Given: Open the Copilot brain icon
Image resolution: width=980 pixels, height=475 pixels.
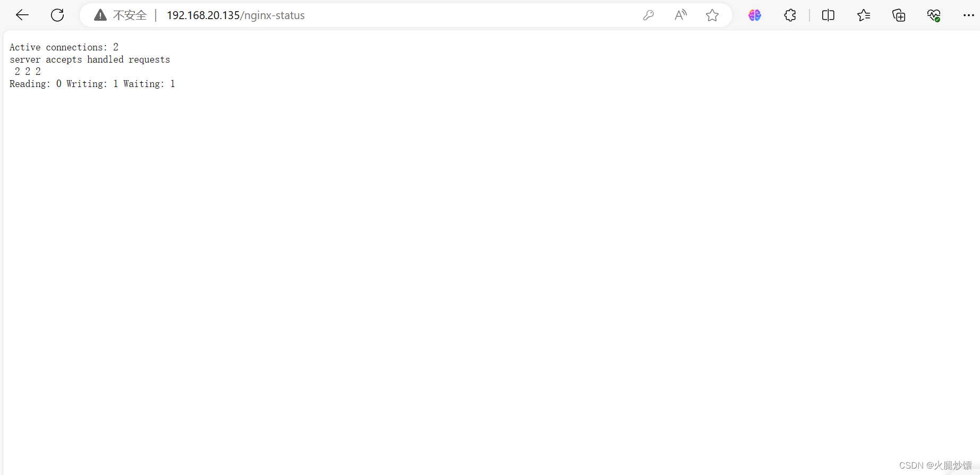Looking at the screenshot, I should click(x=755, y=15).
